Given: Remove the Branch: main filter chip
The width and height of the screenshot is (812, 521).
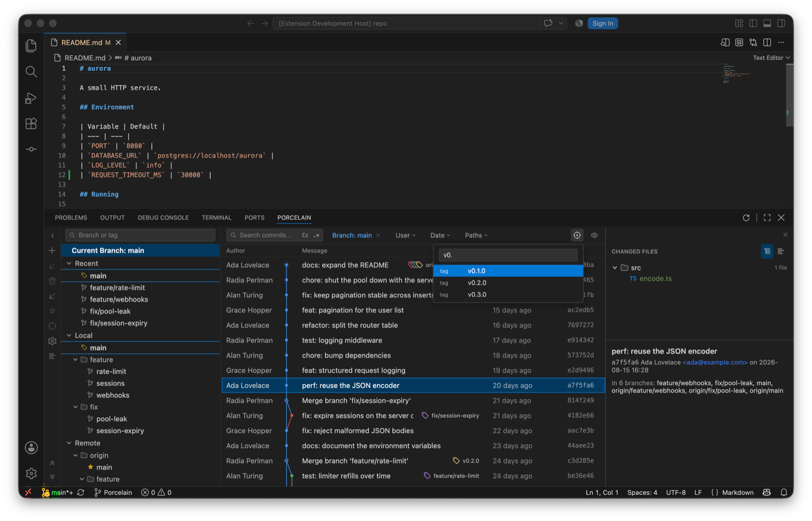Looking at the screenshot, I should 378,235.
